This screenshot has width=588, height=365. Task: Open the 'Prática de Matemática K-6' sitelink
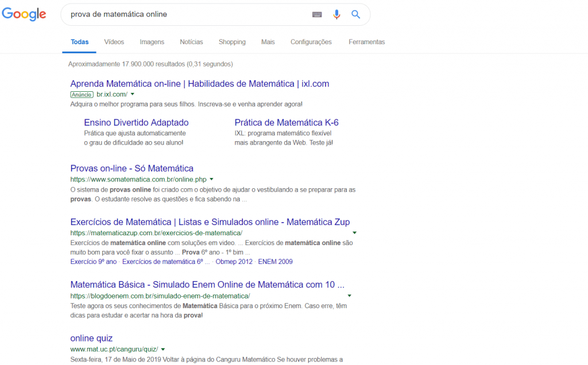(x=287, y=123)
